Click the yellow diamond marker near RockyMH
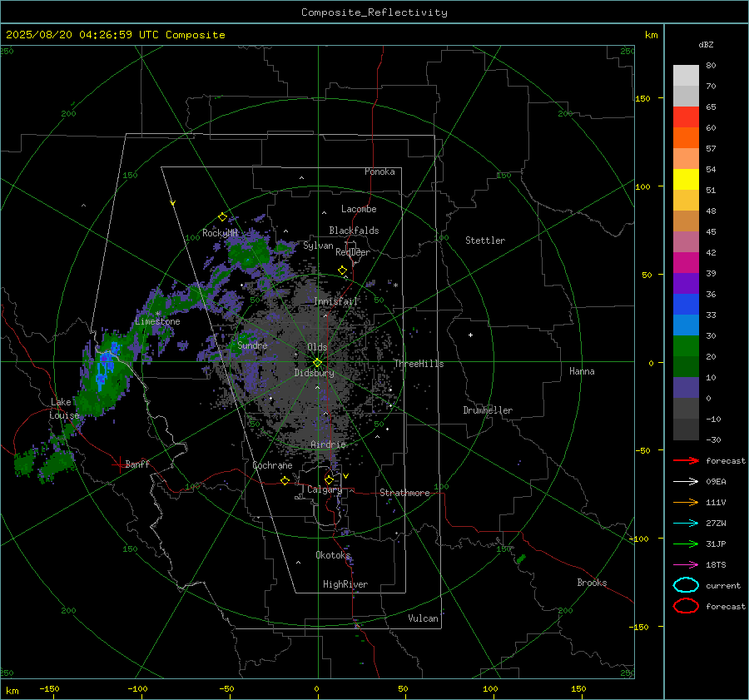Screen dimensions: 749x700 [x=222, y=217]
